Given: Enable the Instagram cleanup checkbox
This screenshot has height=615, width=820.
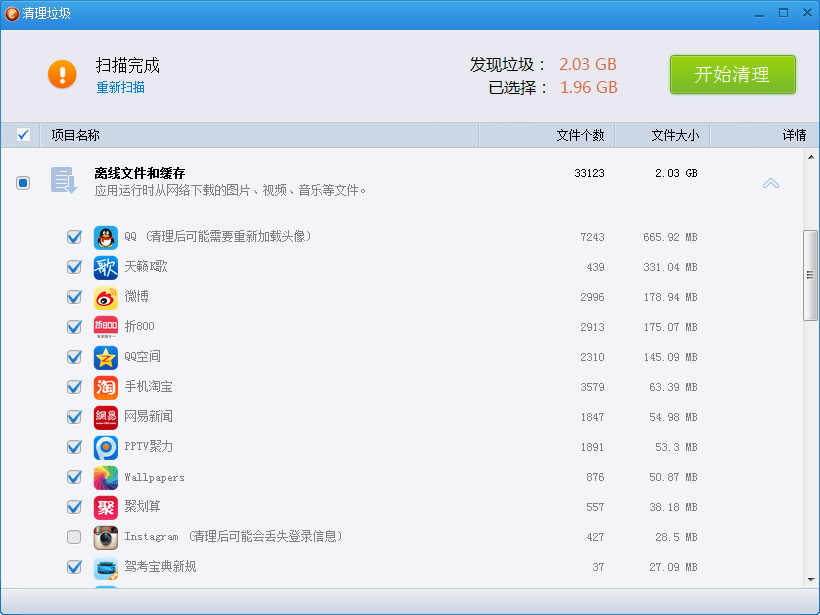Looking at the screenshot, I should point(74,537).
